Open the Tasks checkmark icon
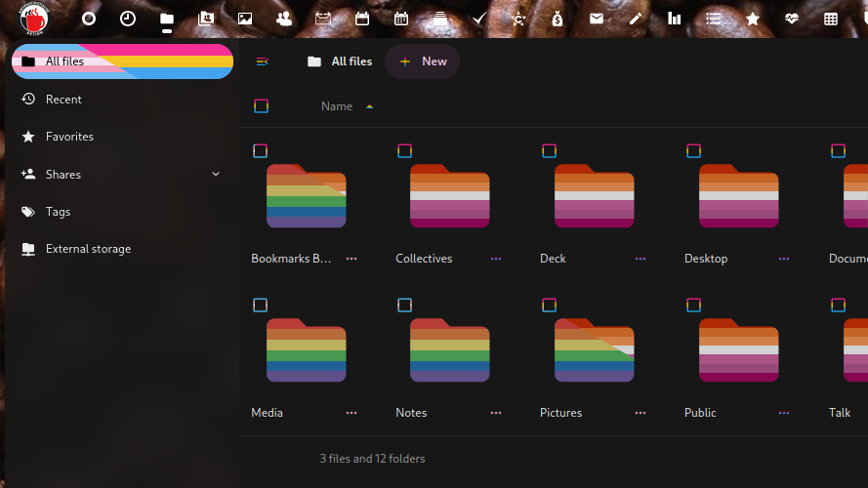The width and height of the screenshot is (868, 488). [x=479, y=19]
